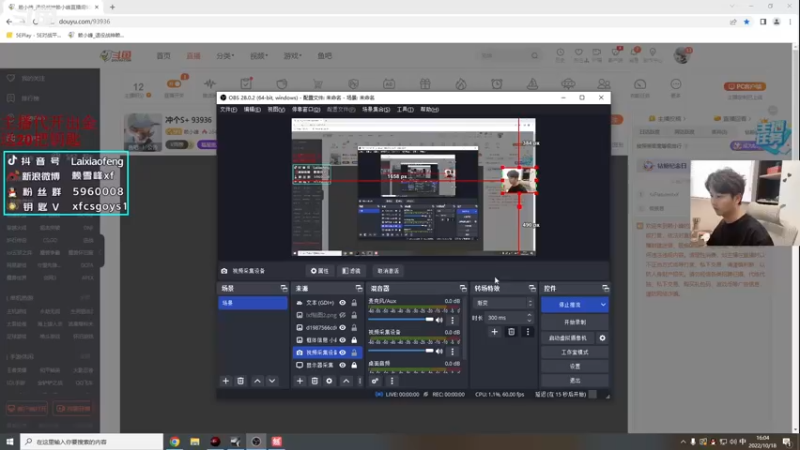This screenshot has width=800, height=450.
Task: Open File Explorer from the taskbar
Action: pos(195,441)
